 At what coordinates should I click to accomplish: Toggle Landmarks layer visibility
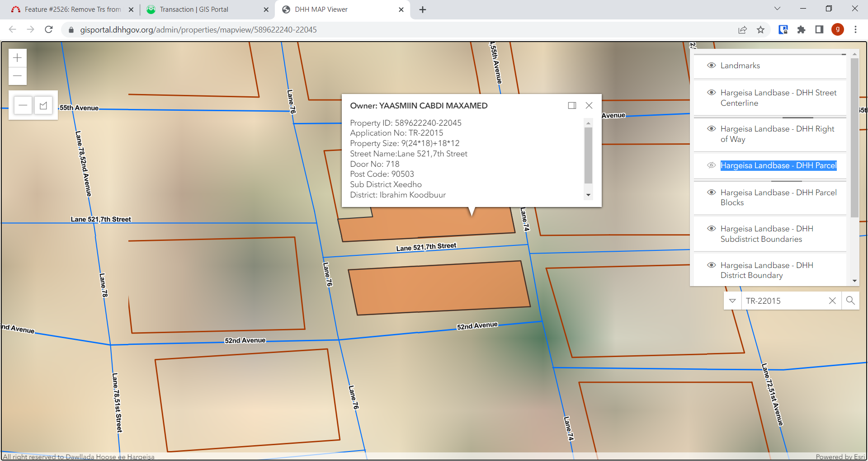click(711, 65)
